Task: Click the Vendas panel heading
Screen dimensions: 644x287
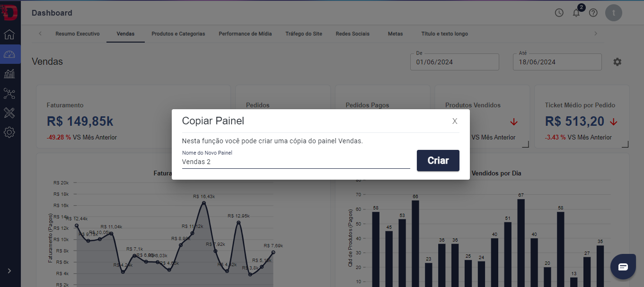Action: [x=47, y=61]
